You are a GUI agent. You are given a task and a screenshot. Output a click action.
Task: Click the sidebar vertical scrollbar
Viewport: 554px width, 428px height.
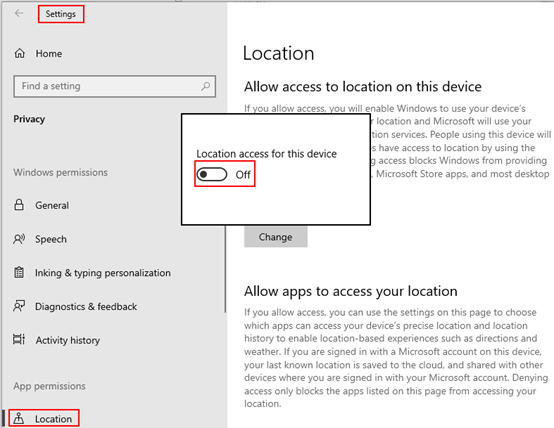pos(225,269)
